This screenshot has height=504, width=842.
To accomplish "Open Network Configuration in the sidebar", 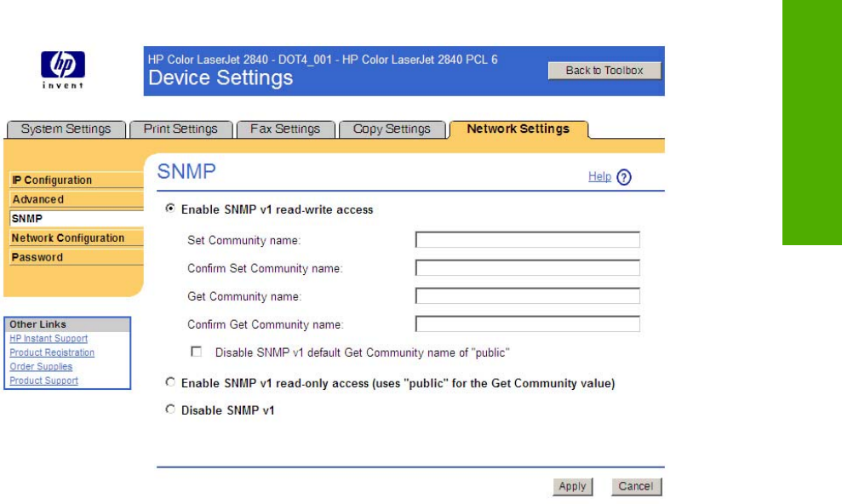I will pos(77,238).
